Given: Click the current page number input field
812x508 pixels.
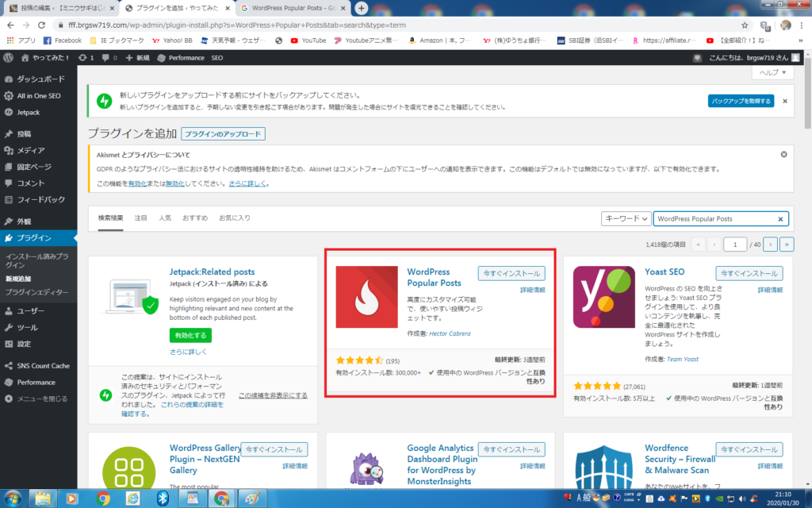Looking at the screenshot, I should (735, 244).
